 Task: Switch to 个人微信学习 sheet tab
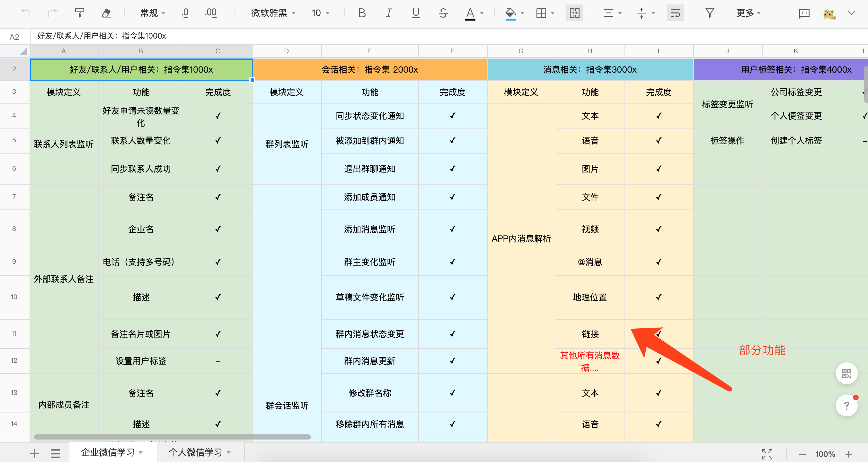pos(195,452)
